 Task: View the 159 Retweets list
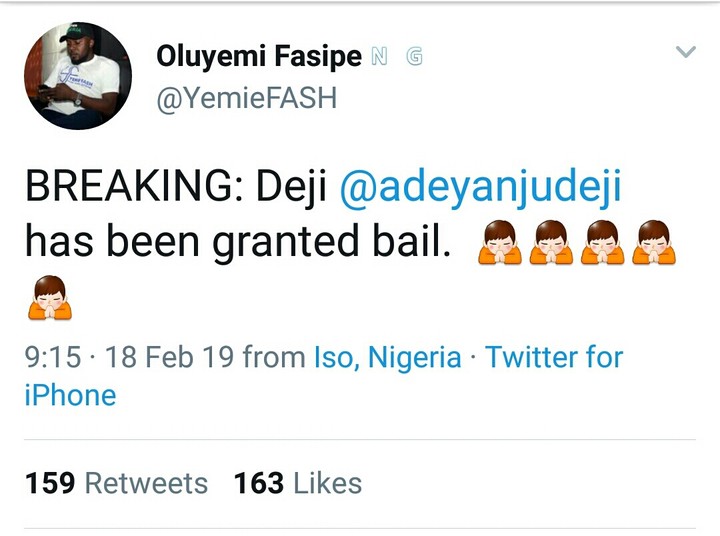[116, 484]
